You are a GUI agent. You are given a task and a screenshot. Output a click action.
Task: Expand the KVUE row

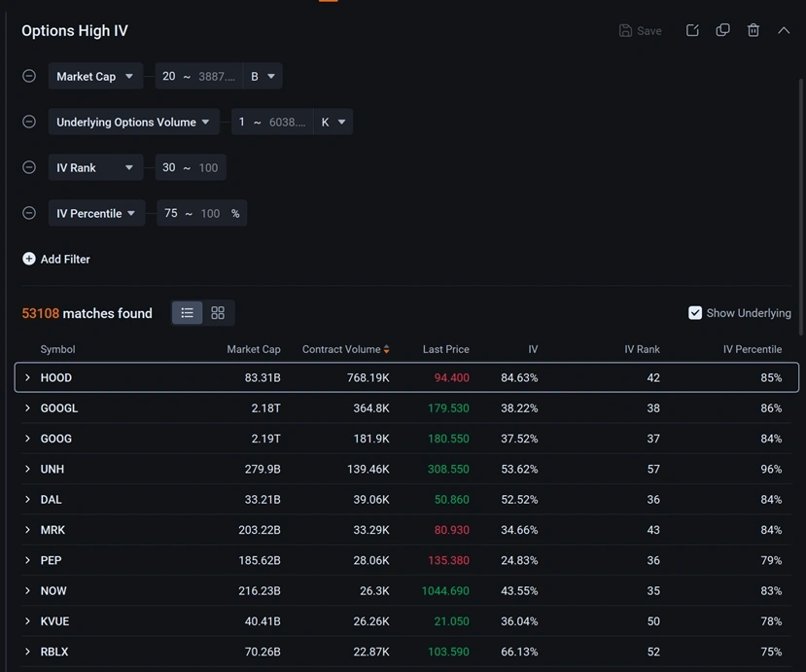28,621
